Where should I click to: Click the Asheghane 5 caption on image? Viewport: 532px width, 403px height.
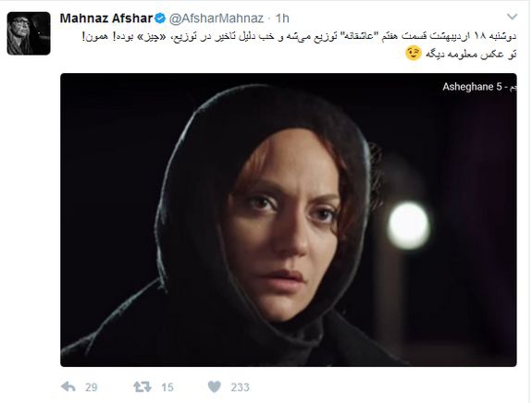pos(479,87)
